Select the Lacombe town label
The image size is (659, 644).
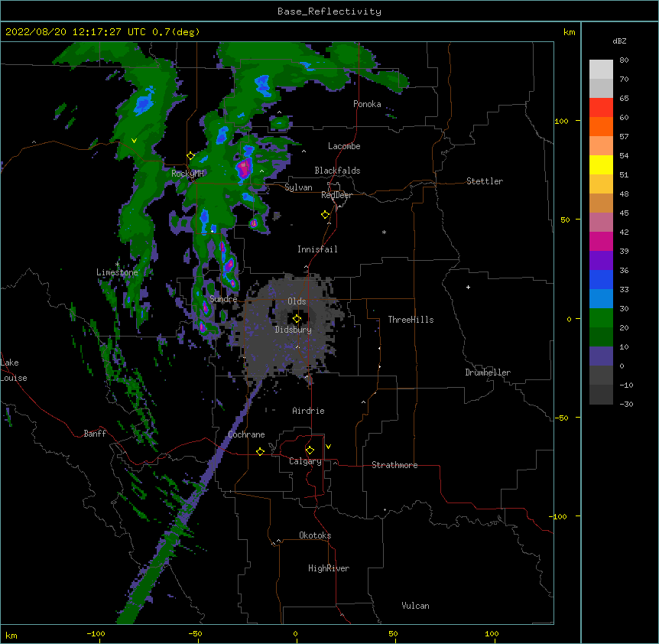tap(344, 146)
